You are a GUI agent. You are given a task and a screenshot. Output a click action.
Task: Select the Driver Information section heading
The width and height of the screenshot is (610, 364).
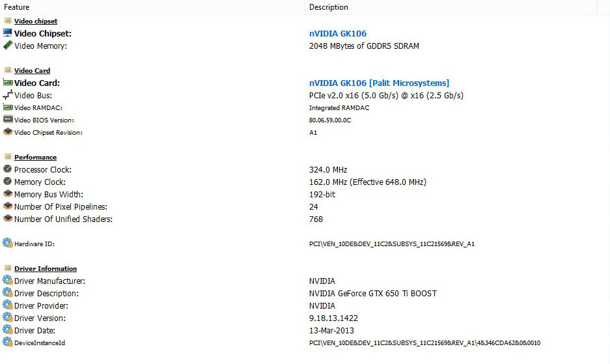[46, 269]
